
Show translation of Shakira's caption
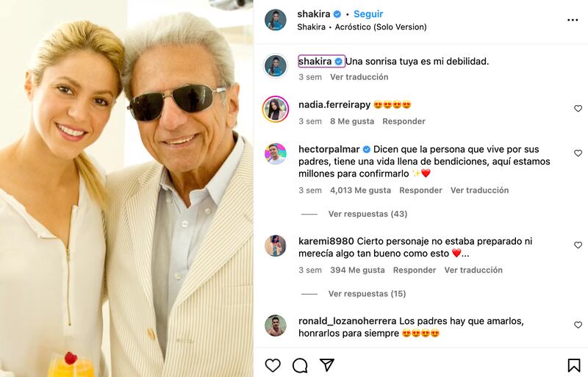coord(359,77)
